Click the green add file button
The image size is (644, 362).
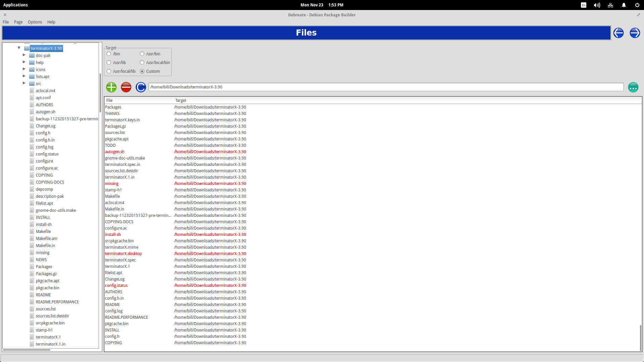[x=111, y=87]
